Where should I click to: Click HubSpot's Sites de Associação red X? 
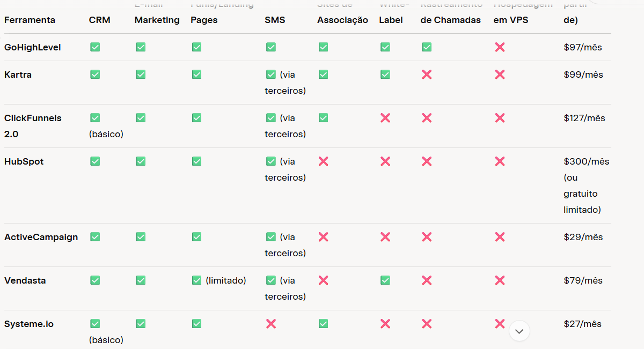[323, 161]
